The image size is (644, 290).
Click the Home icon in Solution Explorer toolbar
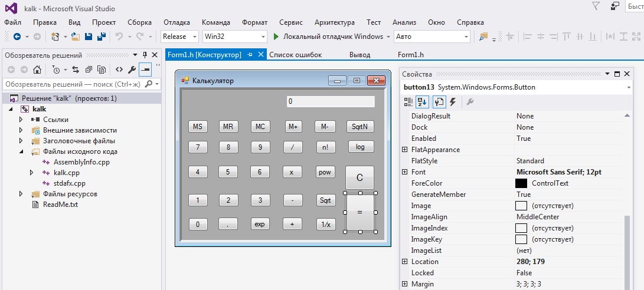37,70
